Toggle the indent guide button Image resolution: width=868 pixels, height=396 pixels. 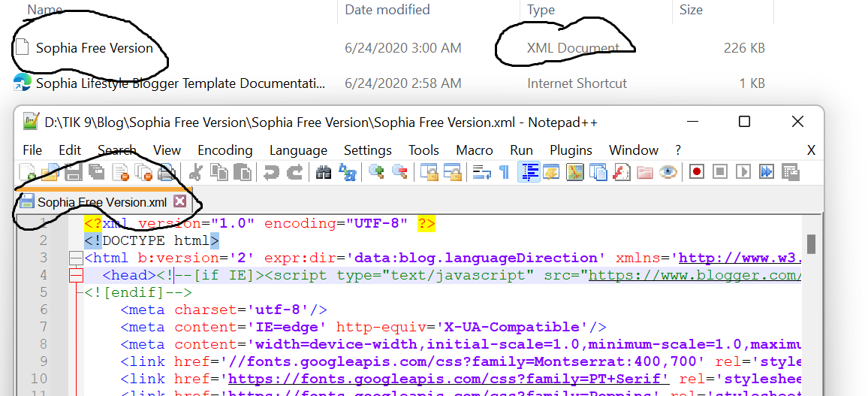tap(529, 171)
